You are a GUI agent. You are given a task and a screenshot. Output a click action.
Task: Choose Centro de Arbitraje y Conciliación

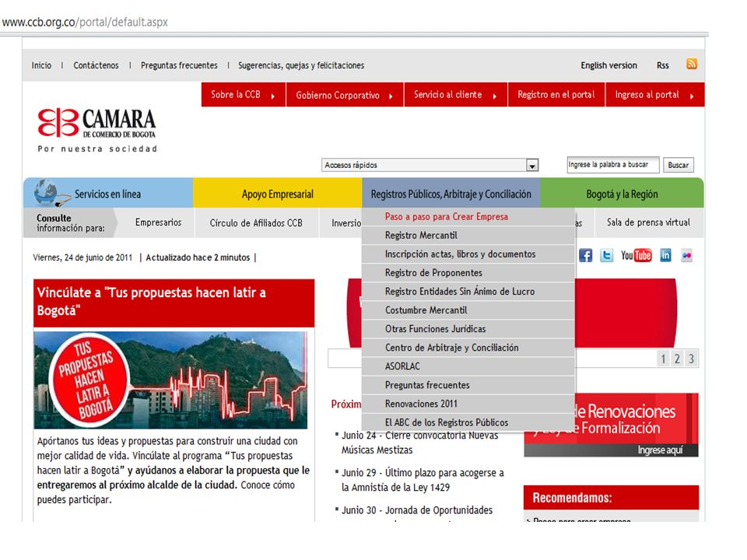[468, 348]
